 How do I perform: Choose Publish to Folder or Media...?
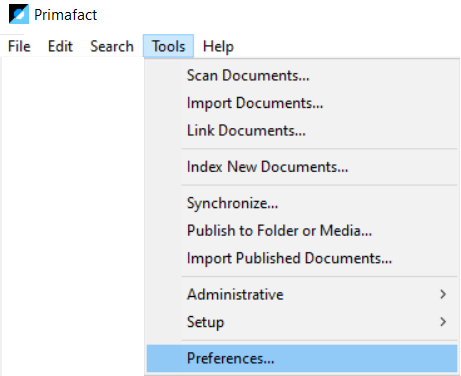pos(302,231)
